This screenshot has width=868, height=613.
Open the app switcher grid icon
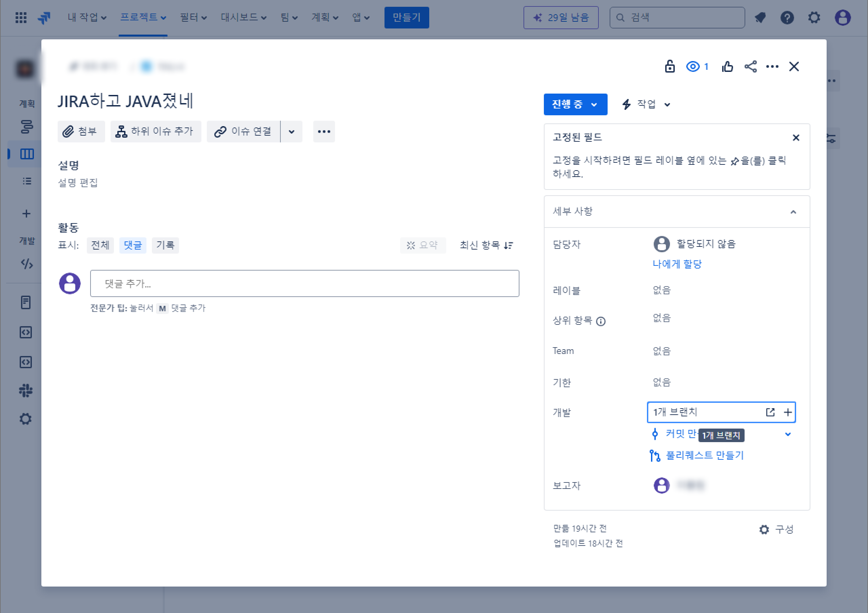21,17
